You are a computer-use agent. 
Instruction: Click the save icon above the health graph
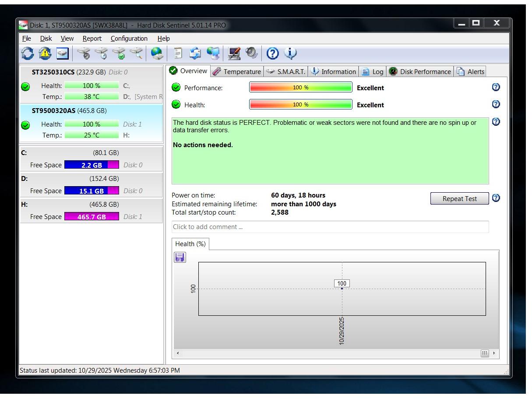180,257
